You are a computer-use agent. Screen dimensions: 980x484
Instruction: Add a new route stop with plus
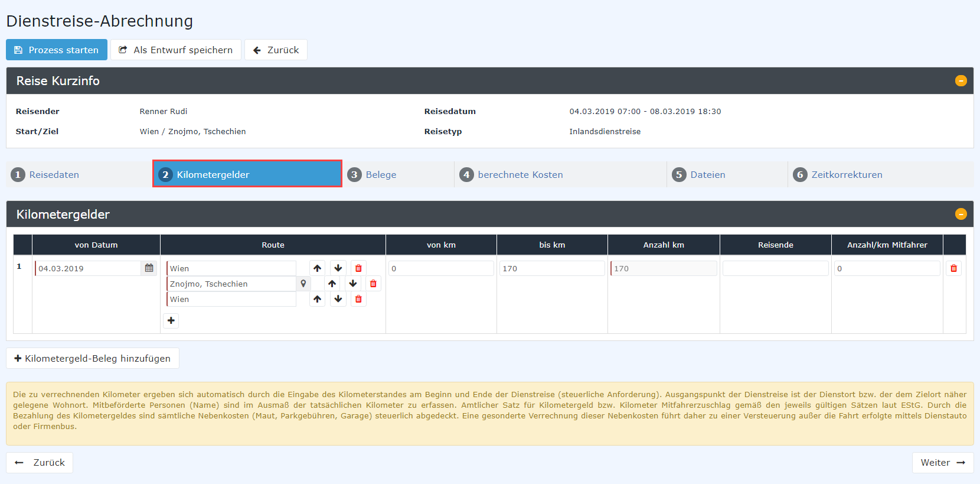point(171,320)
